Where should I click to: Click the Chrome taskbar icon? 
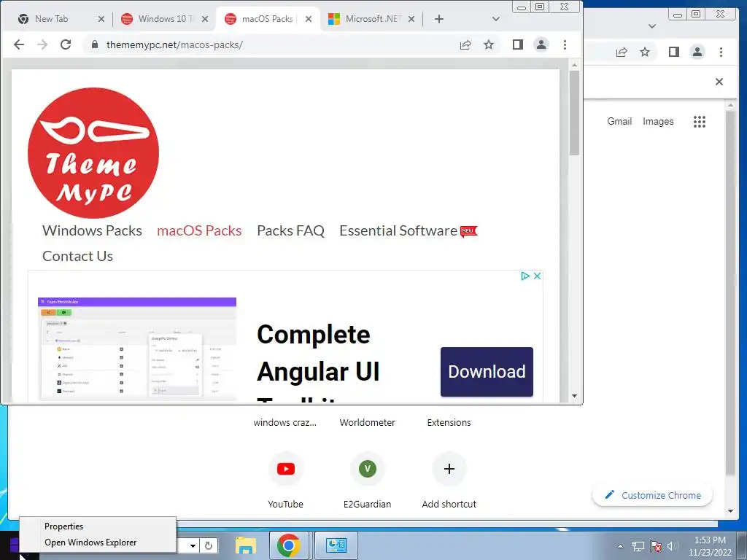click(289, 545)
